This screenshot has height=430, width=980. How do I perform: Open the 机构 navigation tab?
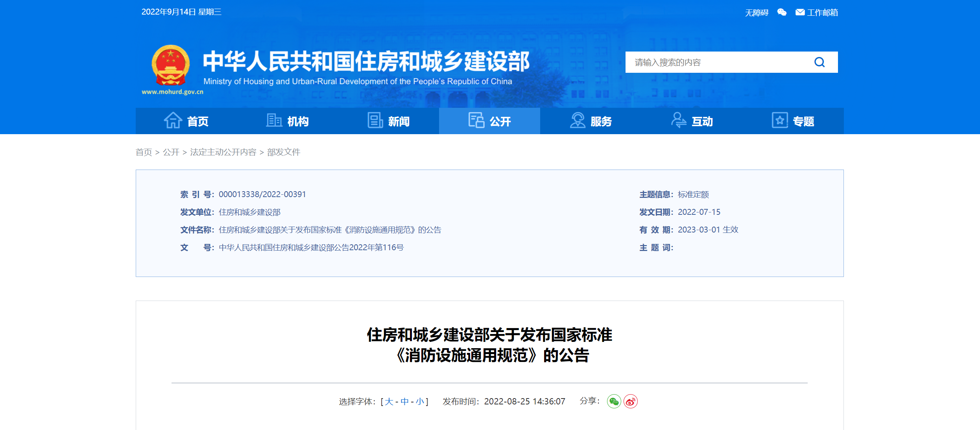coord(287,121)
